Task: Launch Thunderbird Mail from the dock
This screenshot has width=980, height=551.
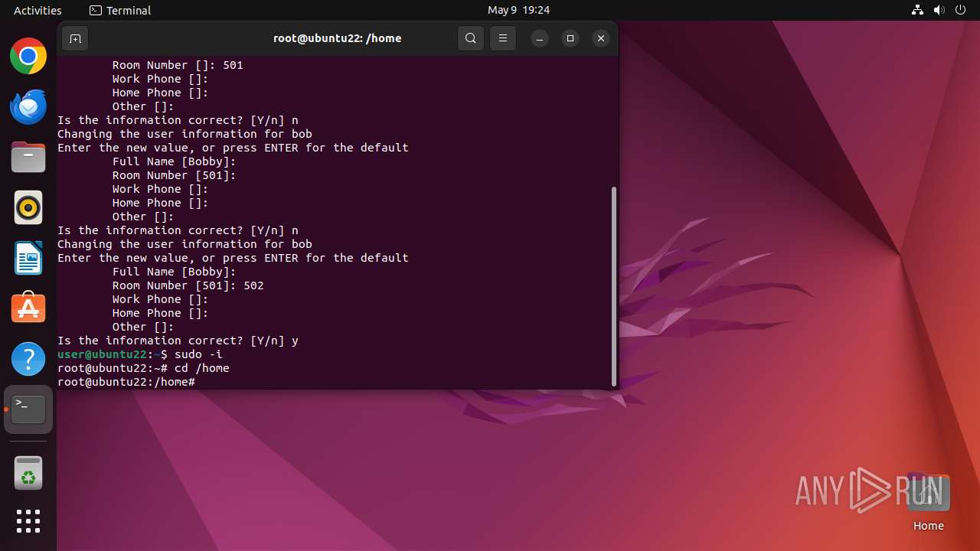Action: (28, 107)
